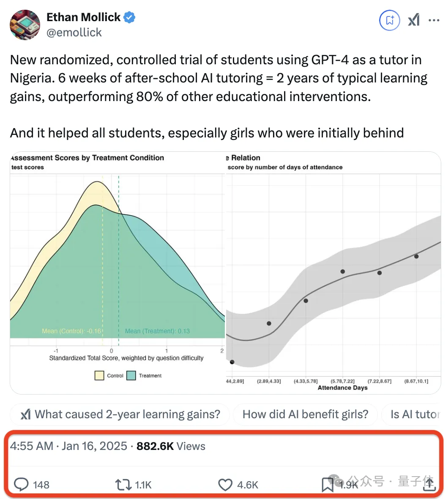Select the partially visible 'Is AI tutor' suggestion
This screenshot has height=499, width=448.
point(414,414)
